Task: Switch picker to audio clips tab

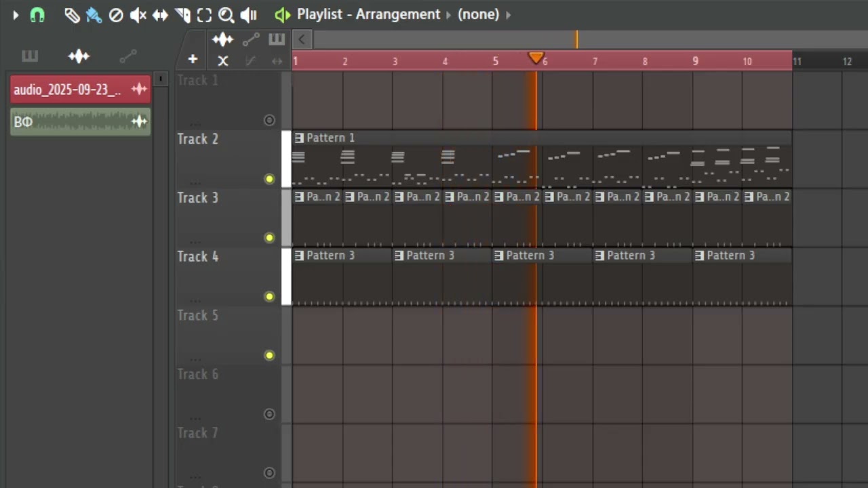Action: [79, 56]
